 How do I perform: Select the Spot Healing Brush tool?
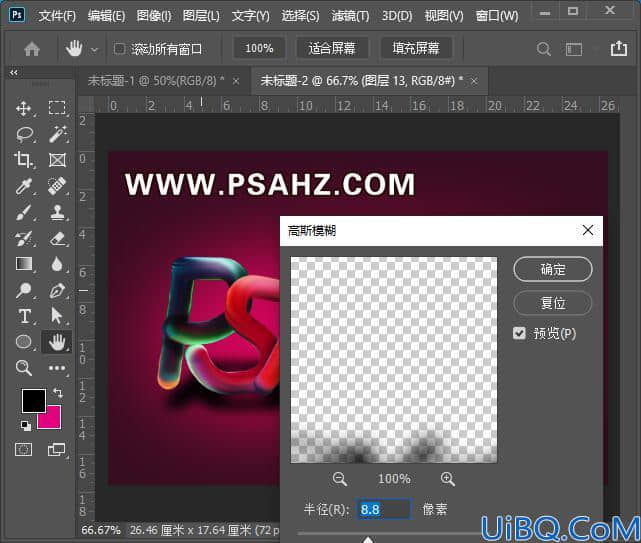point(57,186)
